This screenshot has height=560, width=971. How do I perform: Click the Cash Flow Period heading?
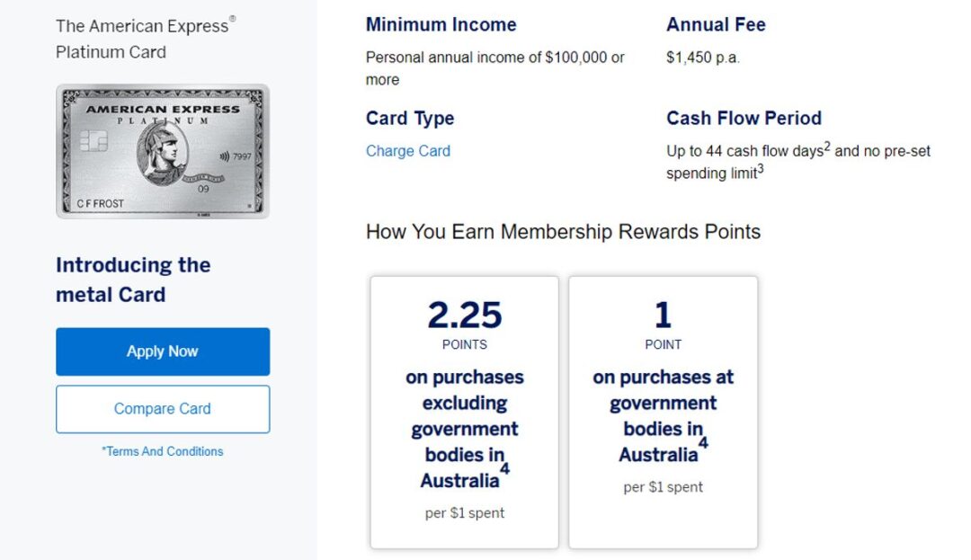744,118
